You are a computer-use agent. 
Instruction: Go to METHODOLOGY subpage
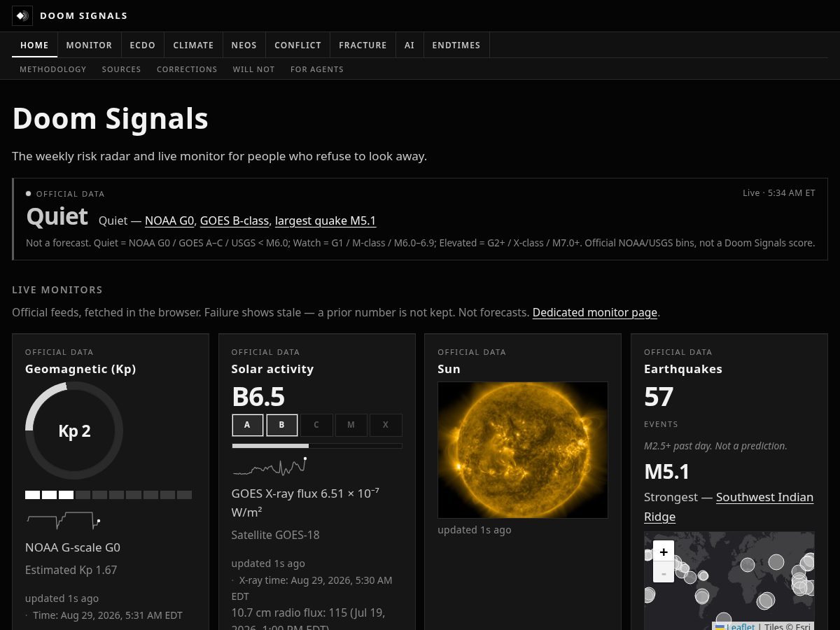52,69
